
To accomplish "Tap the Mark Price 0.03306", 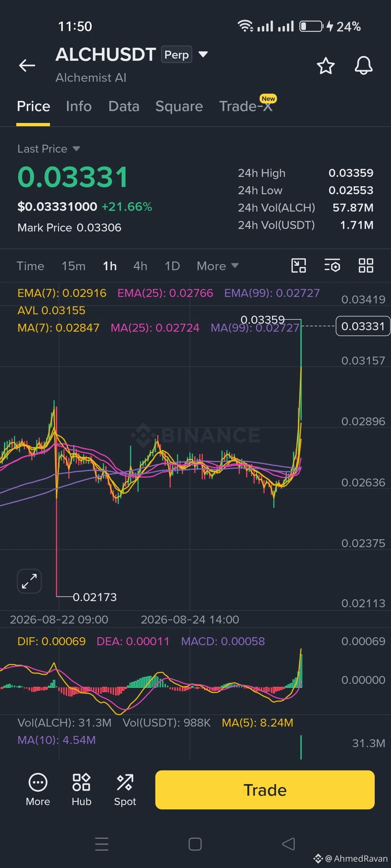I will 70,227.
